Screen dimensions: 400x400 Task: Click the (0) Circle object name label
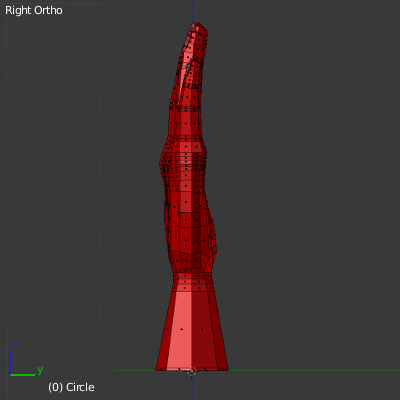[71, 387]
